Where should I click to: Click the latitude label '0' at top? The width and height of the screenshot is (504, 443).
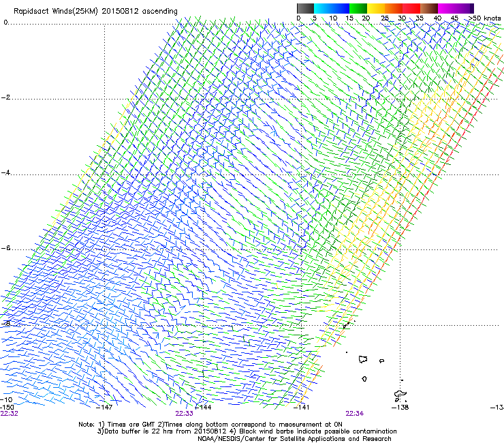click(x=5, y=22)
